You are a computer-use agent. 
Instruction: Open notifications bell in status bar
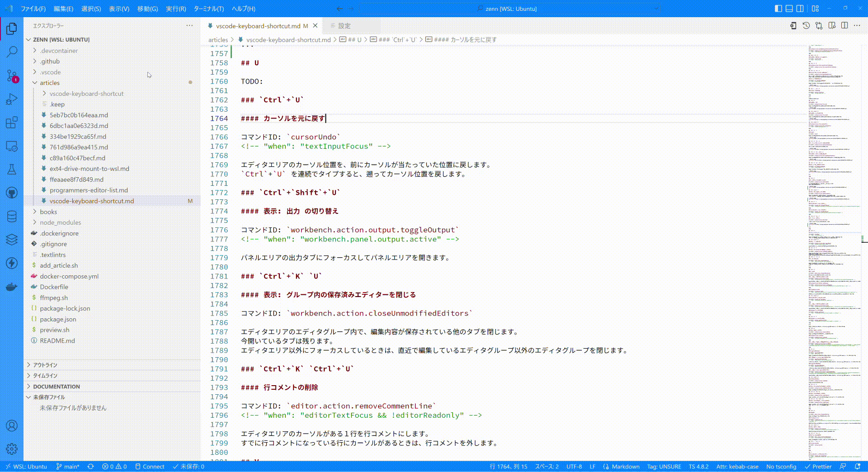pos(858,467)
